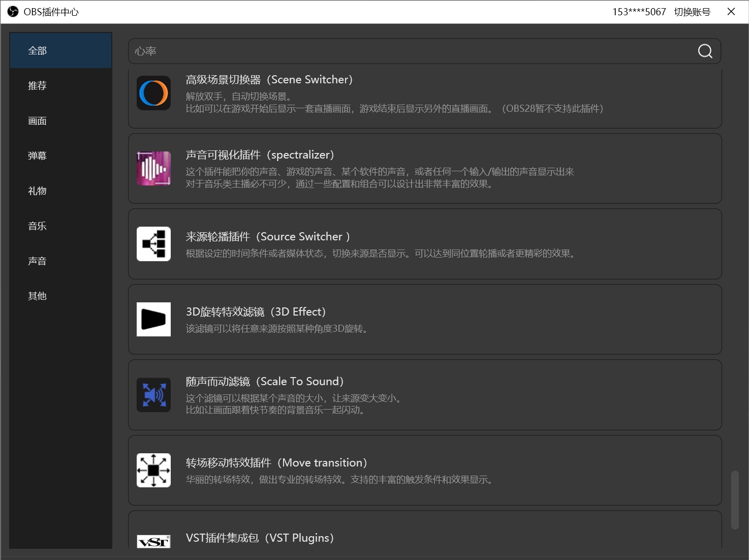Click the VST Plugins logo icon

(153, 541)
